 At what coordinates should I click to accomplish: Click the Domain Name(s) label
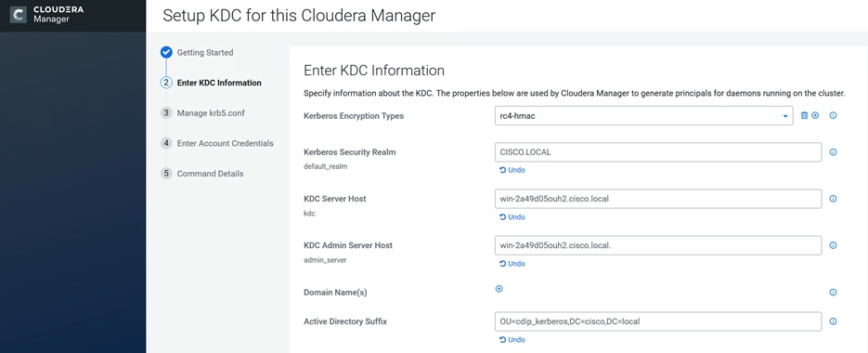click(335, 292)
